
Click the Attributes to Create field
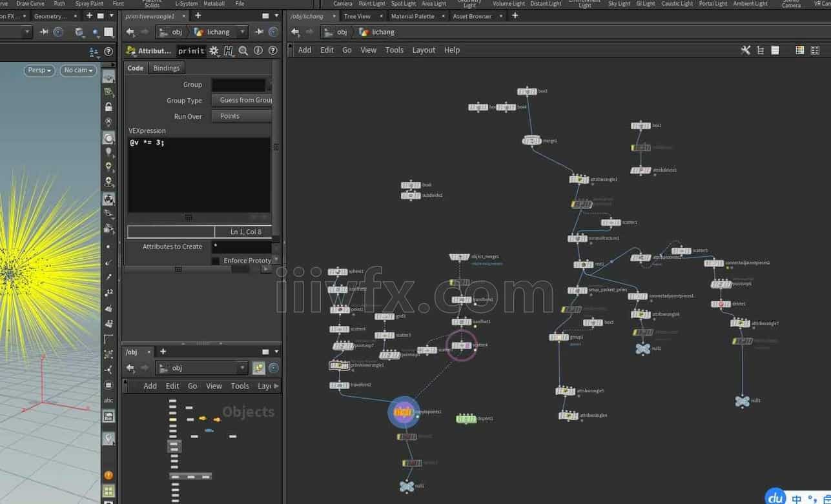point(241,247)
